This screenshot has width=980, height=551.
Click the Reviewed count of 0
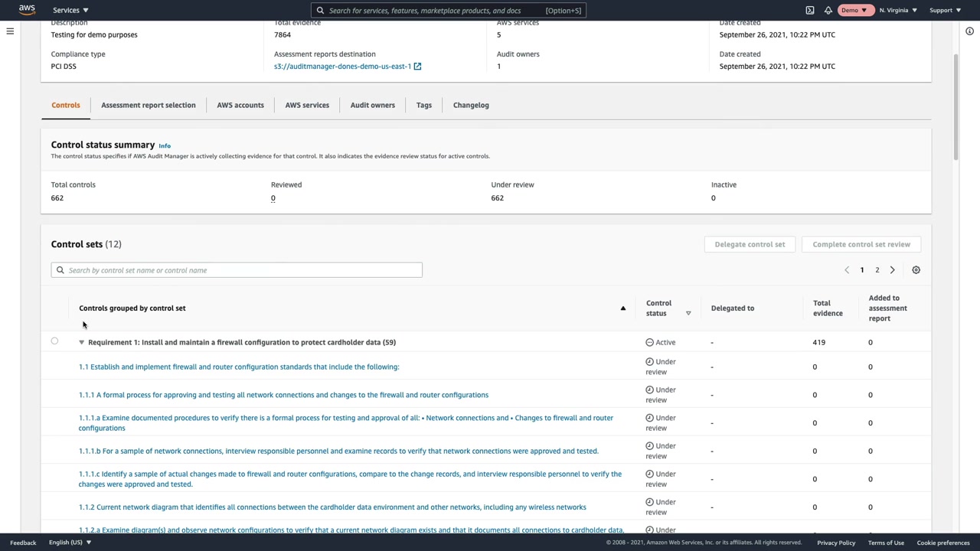pos(273,198)
